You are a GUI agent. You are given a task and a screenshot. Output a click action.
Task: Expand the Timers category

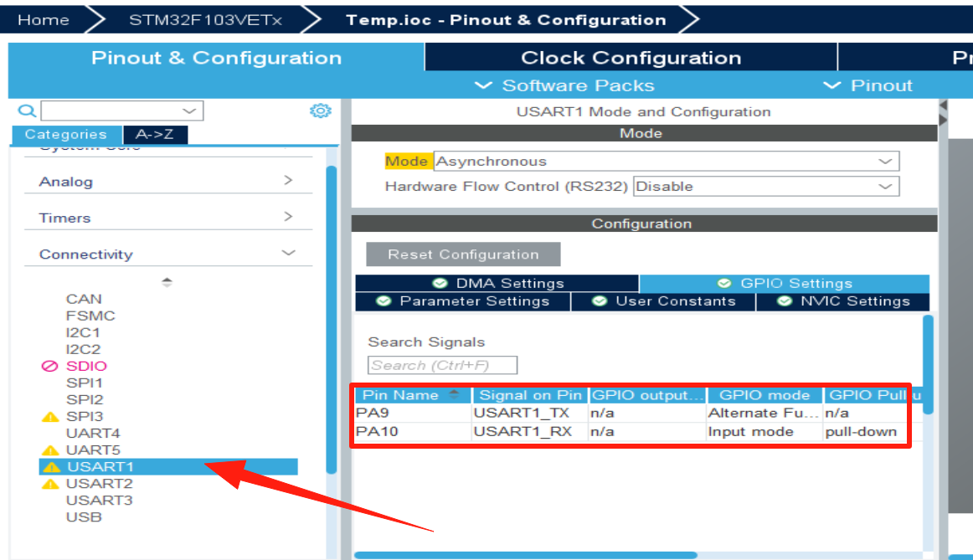167,218
